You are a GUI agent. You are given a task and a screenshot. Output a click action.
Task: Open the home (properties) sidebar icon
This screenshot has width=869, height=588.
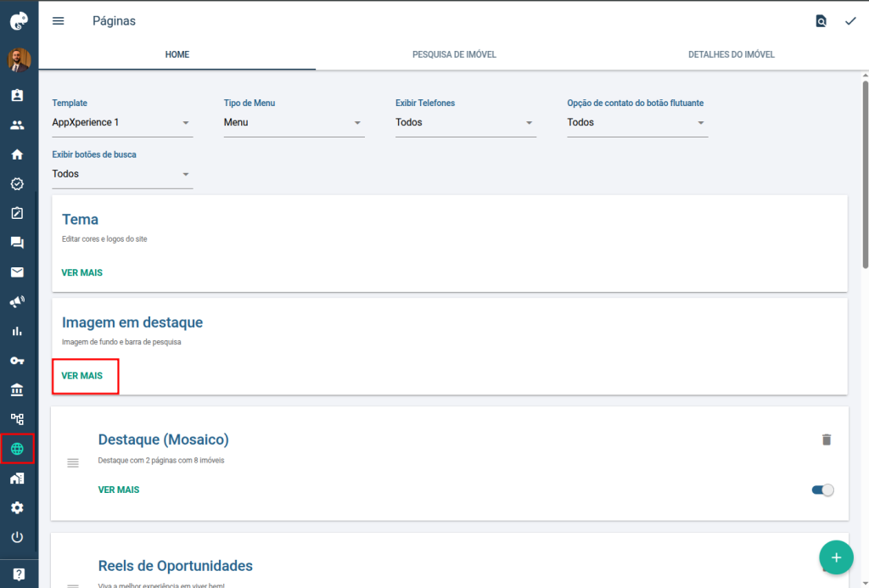pos(17,154)
